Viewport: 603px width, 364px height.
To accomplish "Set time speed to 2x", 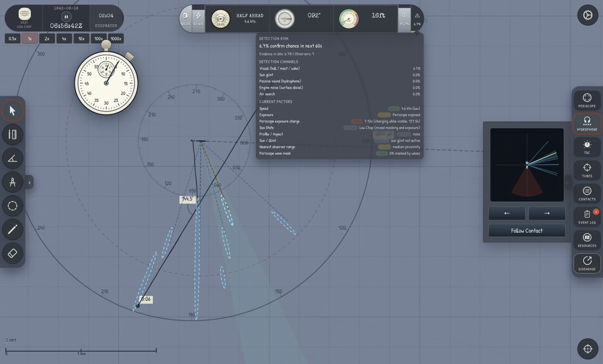I will pyautogui.click(x=47, y=39).
